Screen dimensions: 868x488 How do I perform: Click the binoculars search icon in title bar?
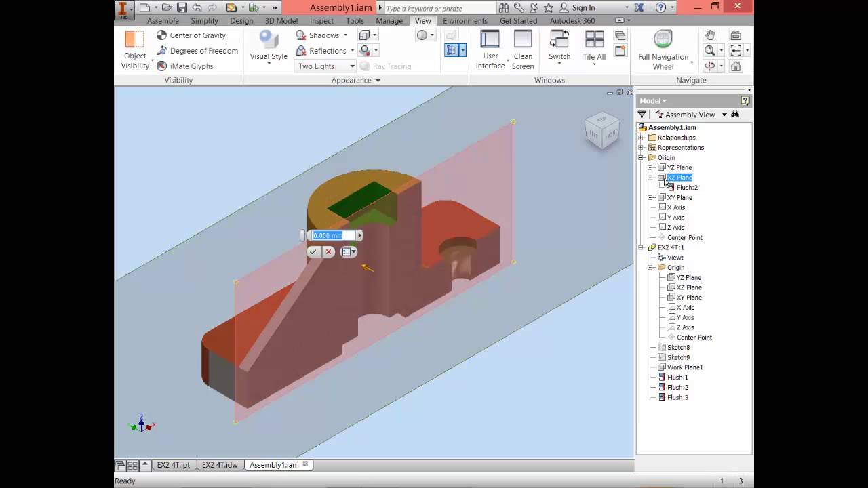(504, 7)
